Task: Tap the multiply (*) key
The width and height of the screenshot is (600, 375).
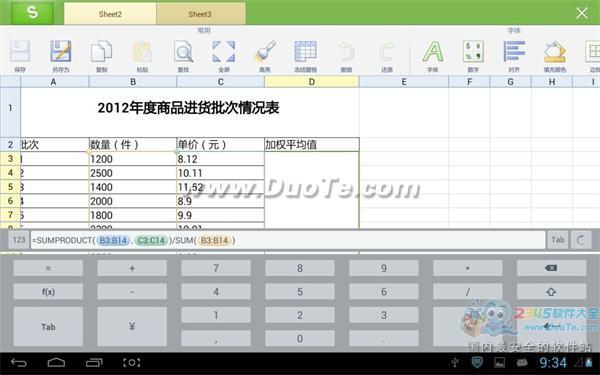Action: pyautogui.click(x=468, y=268)
